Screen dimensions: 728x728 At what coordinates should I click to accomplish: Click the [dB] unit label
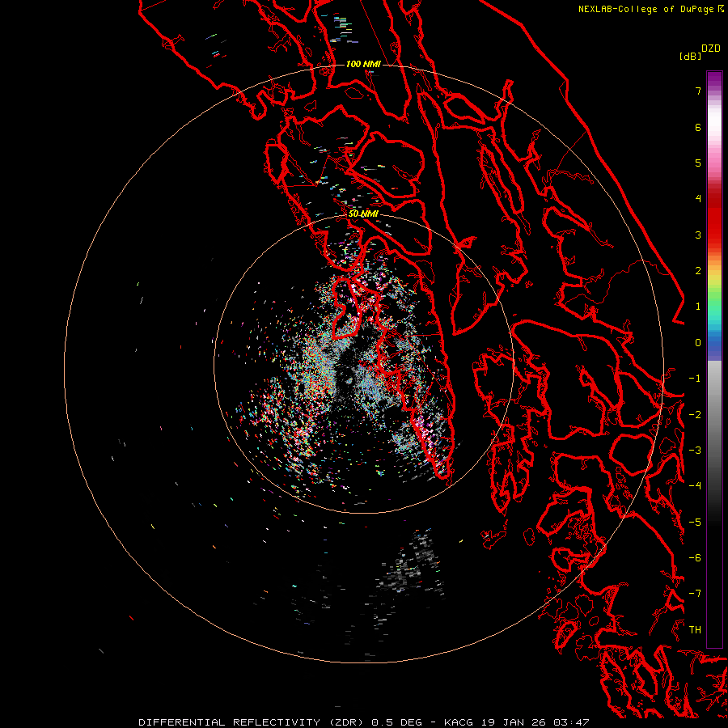coord(689,56)
